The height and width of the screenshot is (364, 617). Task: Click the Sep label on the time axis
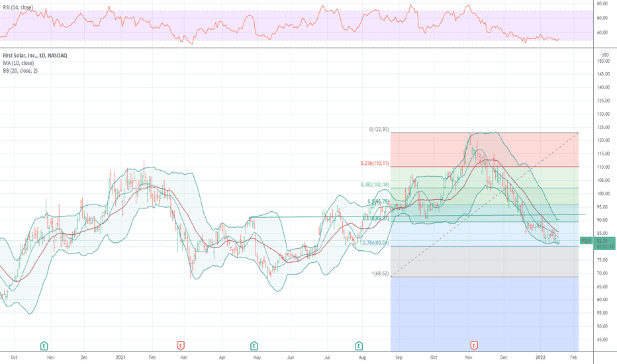[x=399, y=357]
